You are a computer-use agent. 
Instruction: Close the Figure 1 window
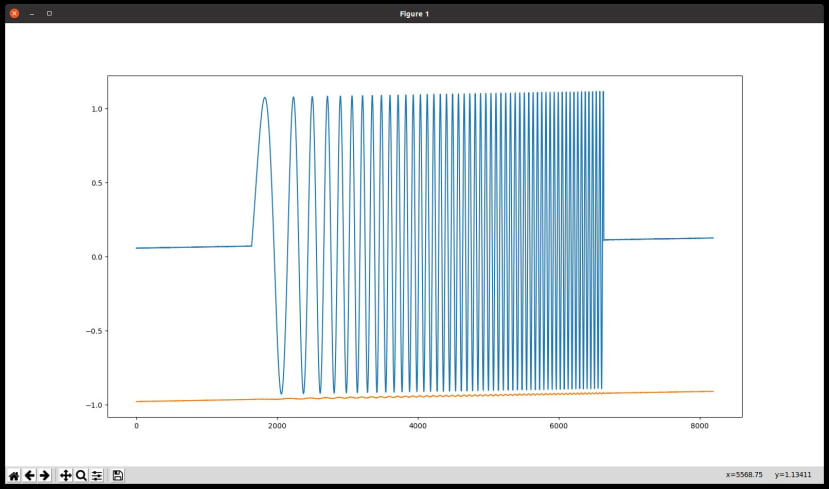coord(14,14)
